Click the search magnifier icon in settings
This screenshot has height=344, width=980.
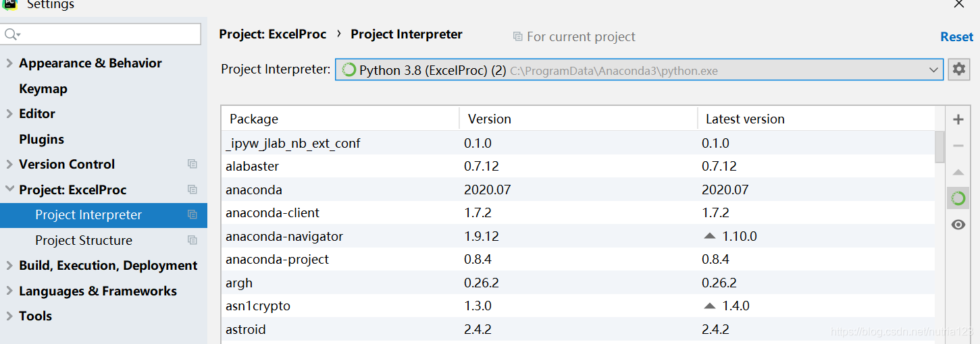click(x=11, y=34)
